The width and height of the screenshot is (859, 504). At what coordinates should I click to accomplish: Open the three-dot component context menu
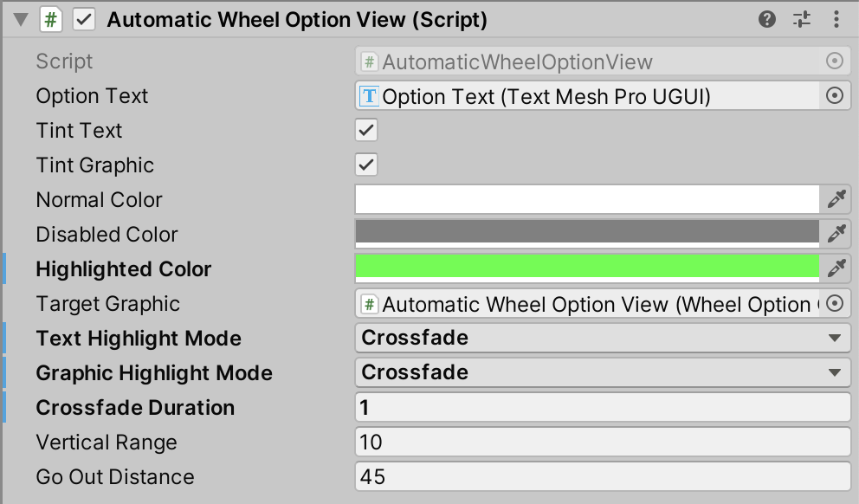836,19
